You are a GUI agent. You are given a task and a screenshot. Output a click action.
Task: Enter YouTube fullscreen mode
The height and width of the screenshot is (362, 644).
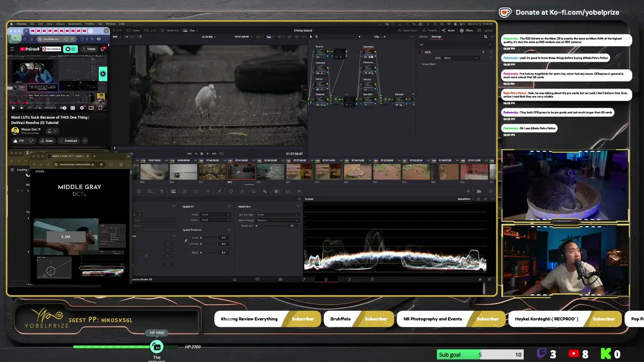[x=100, y=108]
